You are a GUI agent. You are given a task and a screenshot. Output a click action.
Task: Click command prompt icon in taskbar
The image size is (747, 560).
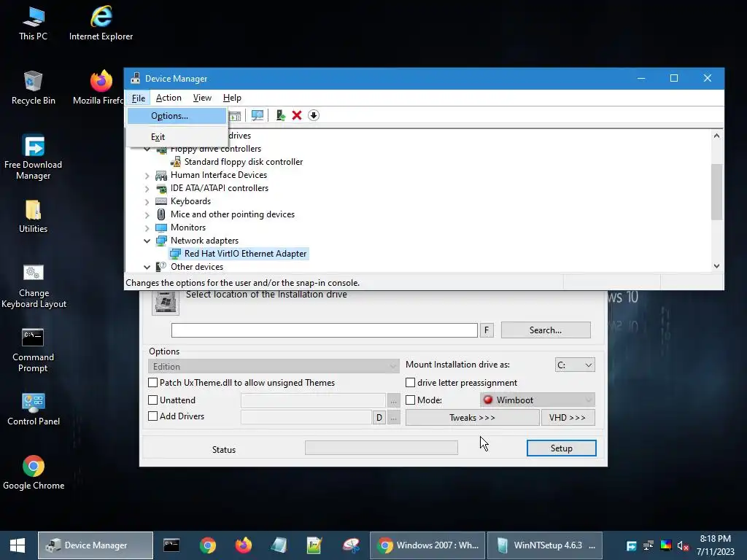click(x=171, y=545)
